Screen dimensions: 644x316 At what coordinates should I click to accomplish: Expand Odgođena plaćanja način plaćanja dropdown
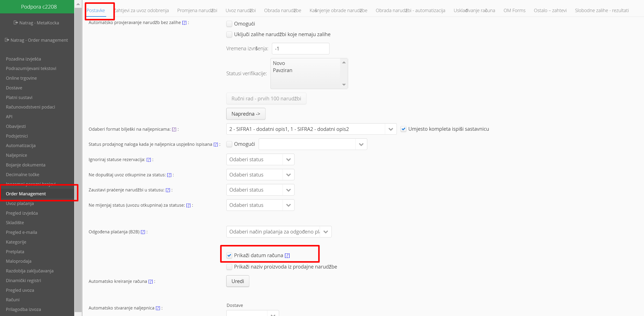326,232
